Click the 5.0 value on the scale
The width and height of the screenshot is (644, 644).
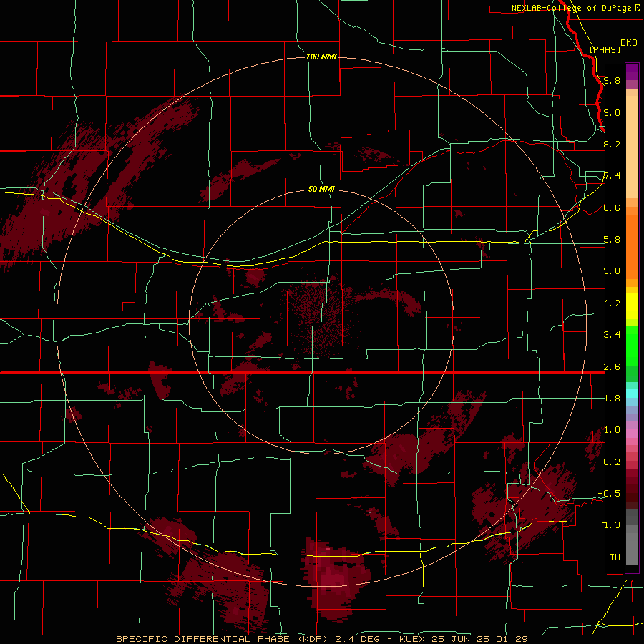point(612,271)
